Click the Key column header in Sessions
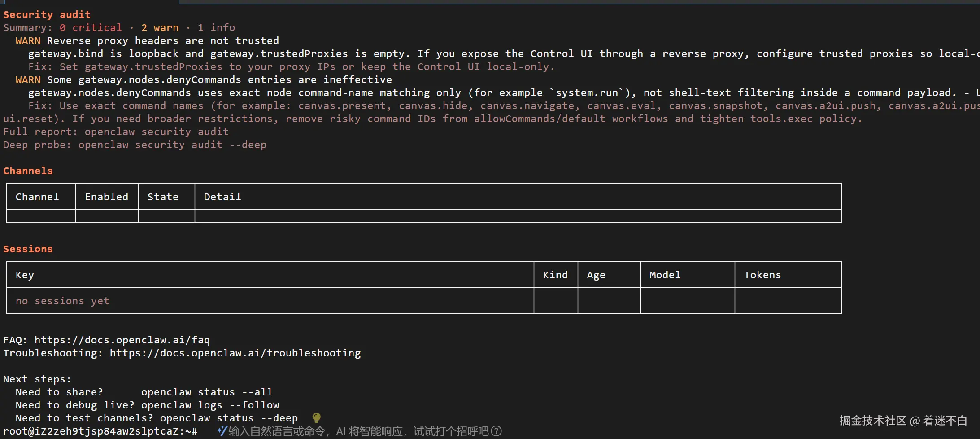 point(25,275)
